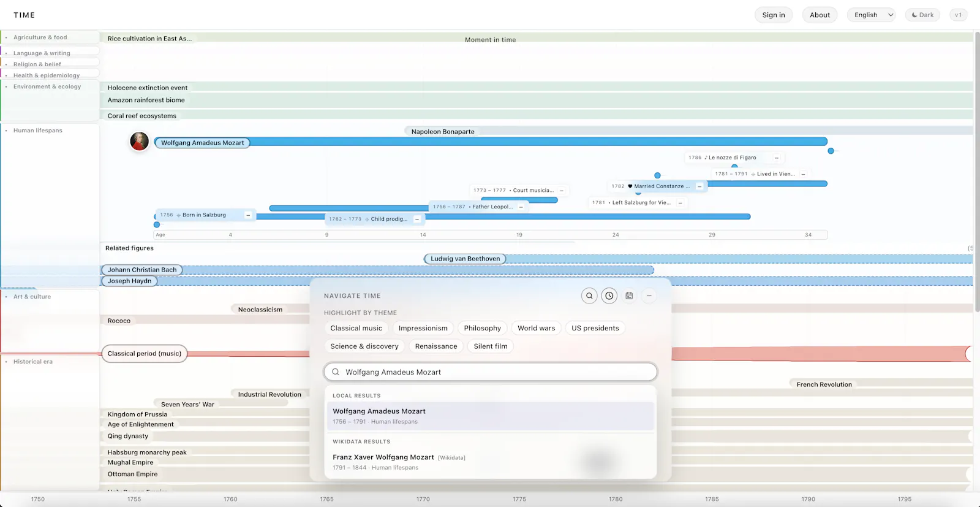The height and width of the screenshot is (507, 980).
Task: Click the Industrial Revolution timeline label
Action: click(x=269, y=394)
